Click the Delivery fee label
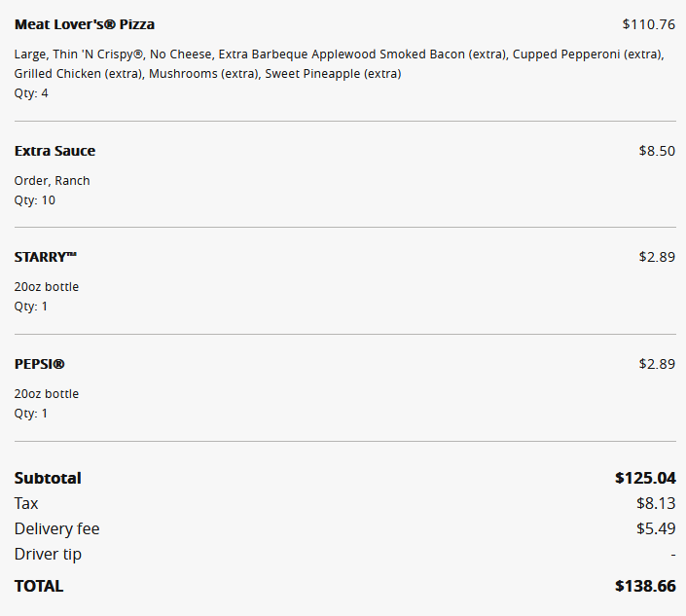The width and height of the screenshot is (686, 616). pyautogui.click(x=56, y=528)
